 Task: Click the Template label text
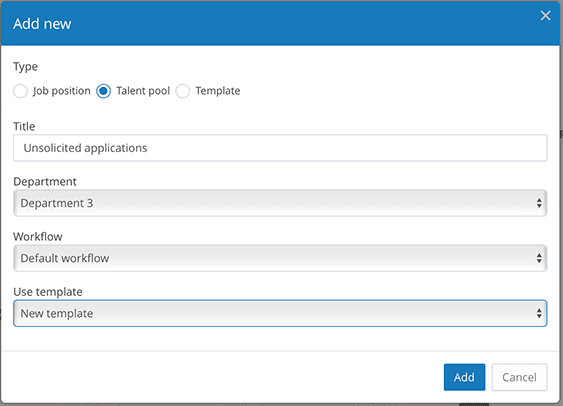[218, 91]
